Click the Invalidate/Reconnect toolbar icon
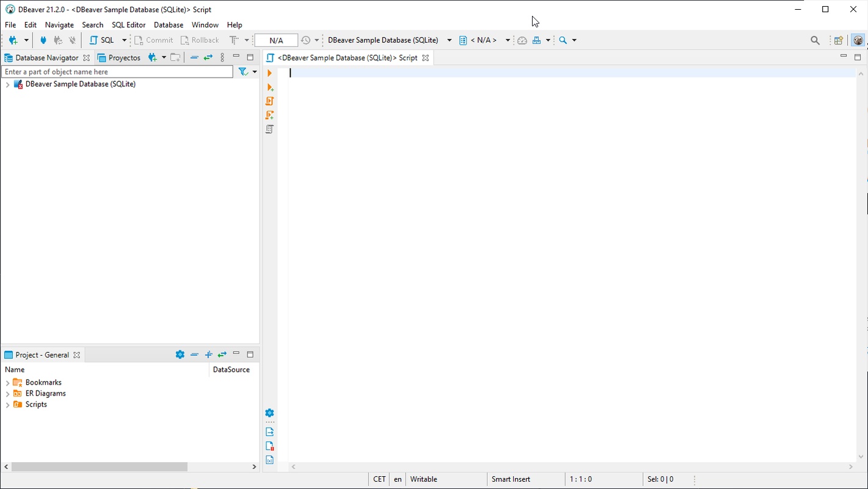Viewport: 868px width, 489px height. coord(58,40)
